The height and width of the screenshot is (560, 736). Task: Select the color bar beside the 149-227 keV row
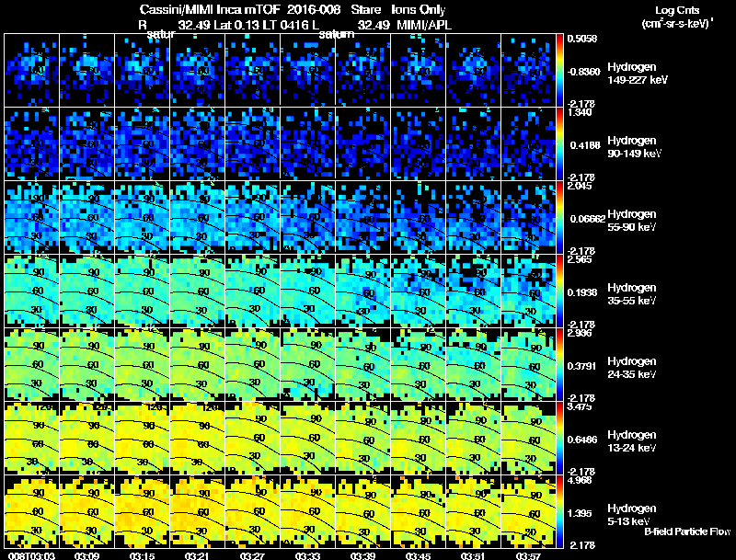[x=559, y=70]
